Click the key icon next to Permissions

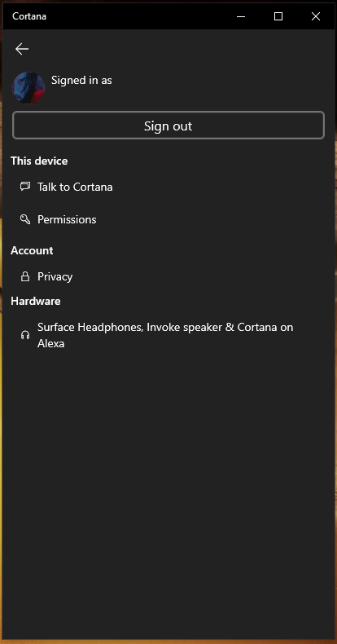pyautogui.click(x=25, y=219)
